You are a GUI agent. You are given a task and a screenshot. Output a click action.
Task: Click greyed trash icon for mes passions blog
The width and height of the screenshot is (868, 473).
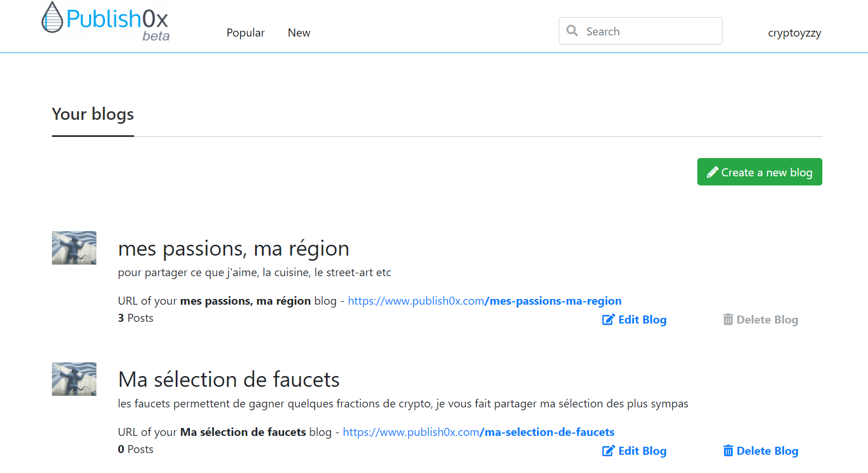pyautogui.click(x=728, y=320)
